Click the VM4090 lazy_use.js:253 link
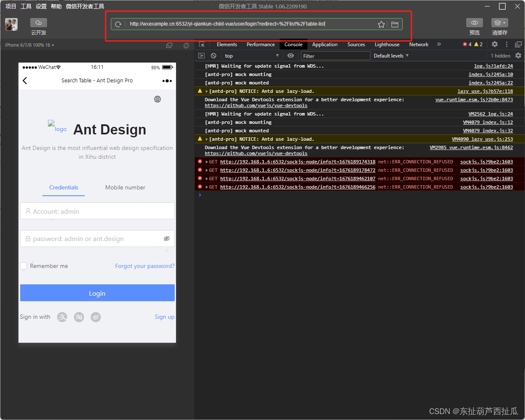This screenshot has width=525, height=420. (482, 139)
